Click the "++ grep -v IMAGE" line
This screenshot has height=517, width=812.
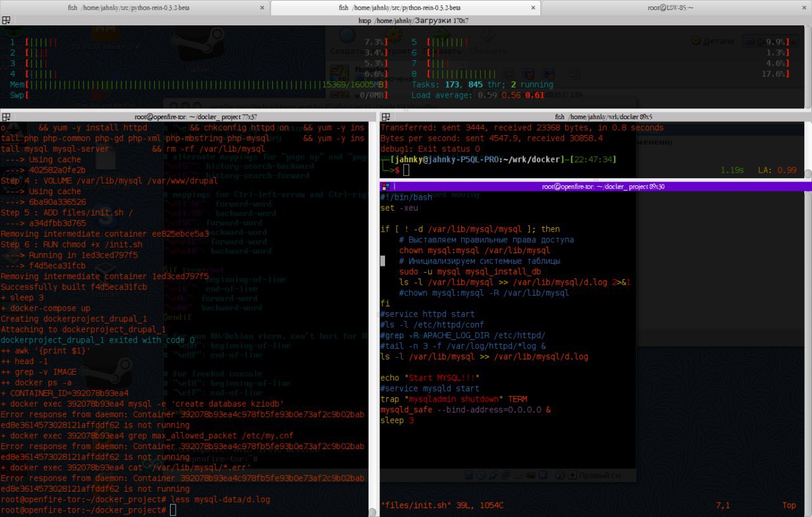(x=39, y=372)
